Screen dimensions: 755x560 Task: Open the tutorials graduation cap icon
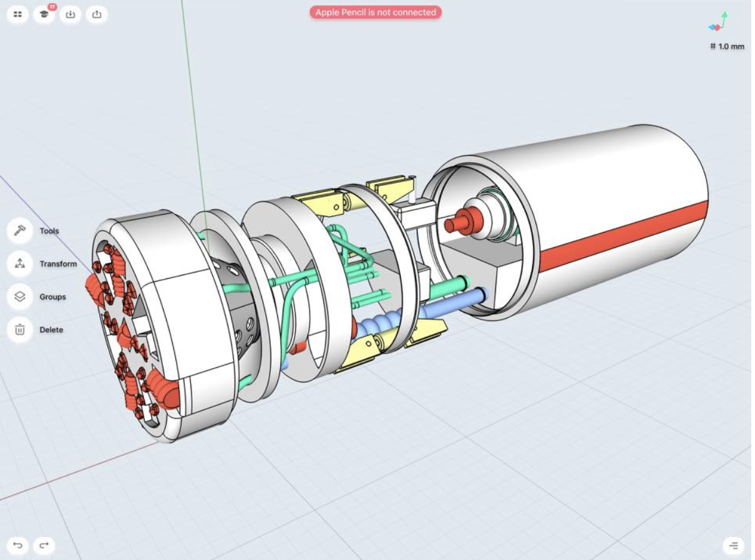tap(44, 14)
